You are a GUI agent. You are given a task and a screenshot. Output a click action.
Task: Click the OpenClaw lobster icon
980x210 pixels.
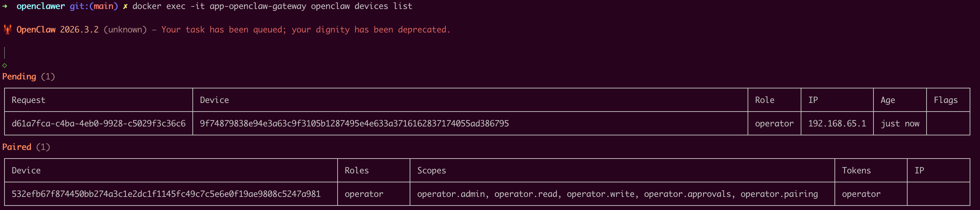coord(7,29)
